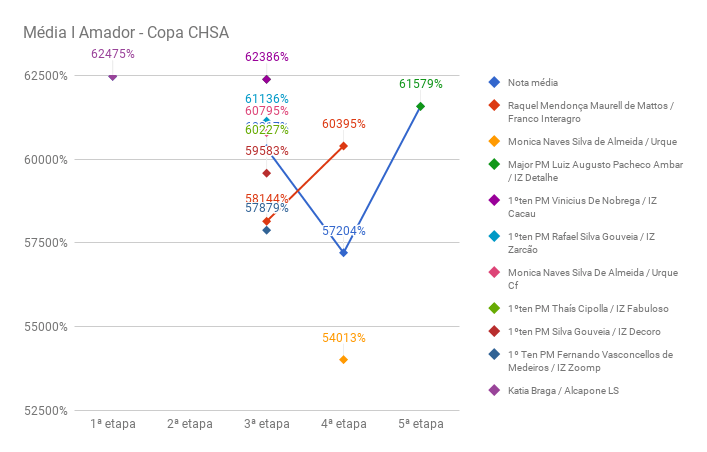The height and width of the screenshot is (452, 707).
Task: Click the 60395% red data point
Action: pyautogui.click(x=343, y=146)
